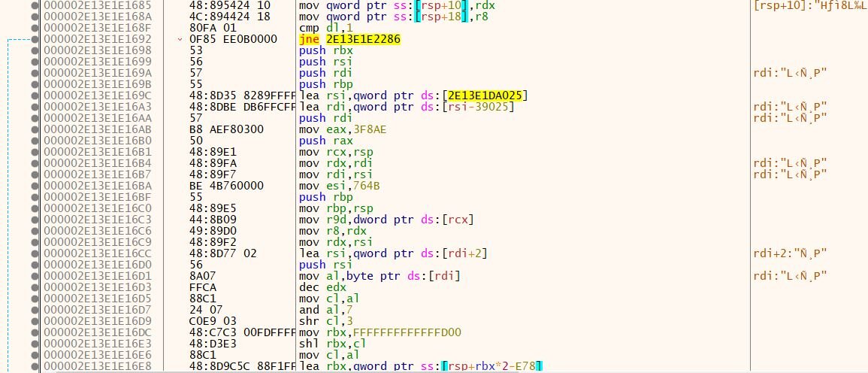Screen dimensions: 868x373
Task: Toggle breakpoint bullet at address 000002E13E1E1685
Action: point(35,5)
